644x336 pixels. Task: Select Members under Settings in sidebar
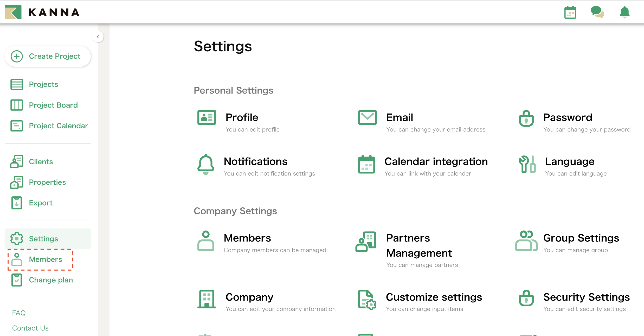(x=45, y=259)
